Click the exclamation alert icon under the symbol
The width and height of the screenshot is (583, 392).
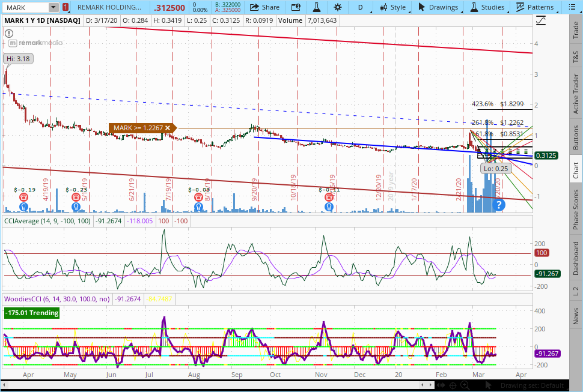pyautogui.click(x=8, y=32)
